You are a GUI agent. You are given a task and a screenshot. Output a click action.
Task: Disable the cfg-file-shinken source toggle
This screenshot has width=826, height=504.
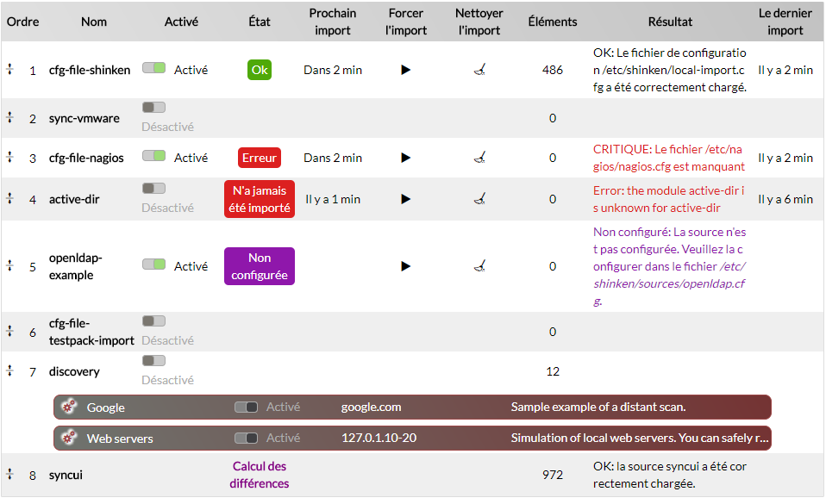coord(153,68)
